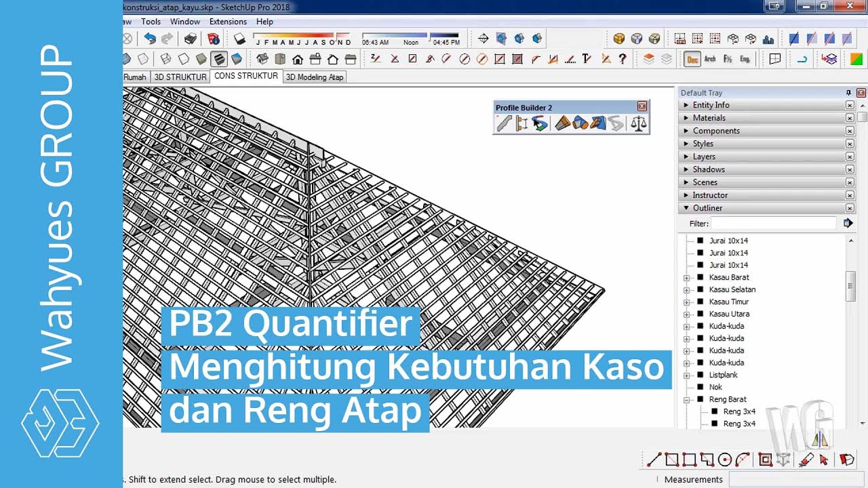Screen dimensions: 868x488
Task: Close the Profile Builder 2 toolbar
Action: point(642,106)
